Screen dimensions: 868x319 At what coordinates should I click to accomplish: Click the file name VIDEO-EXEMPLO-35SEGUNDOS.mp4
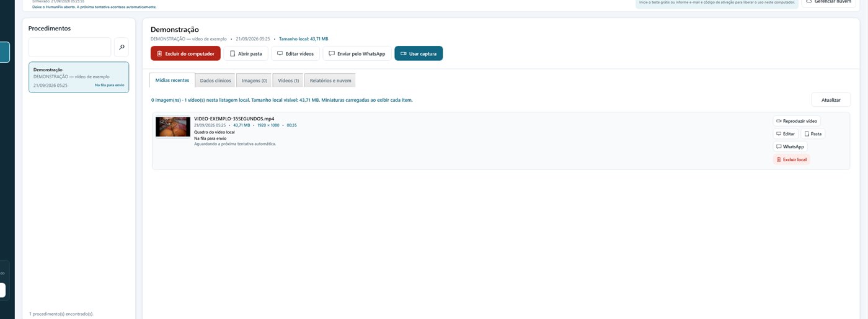(234, 119)
